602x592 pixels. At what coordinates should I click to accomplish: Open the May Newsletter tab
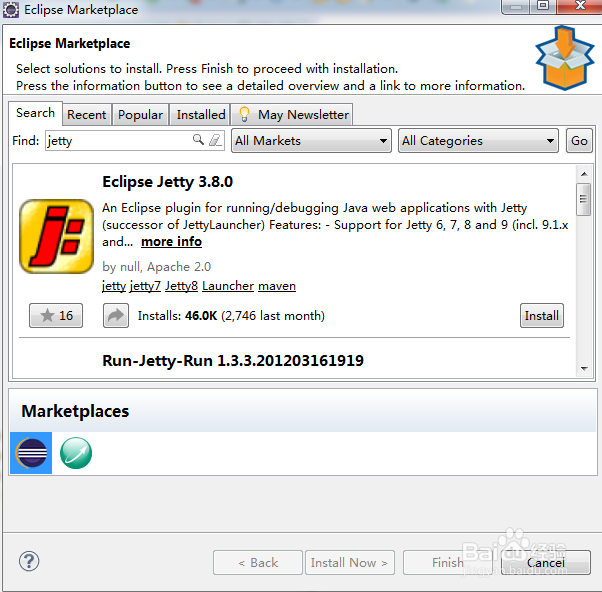pos(292,114)
